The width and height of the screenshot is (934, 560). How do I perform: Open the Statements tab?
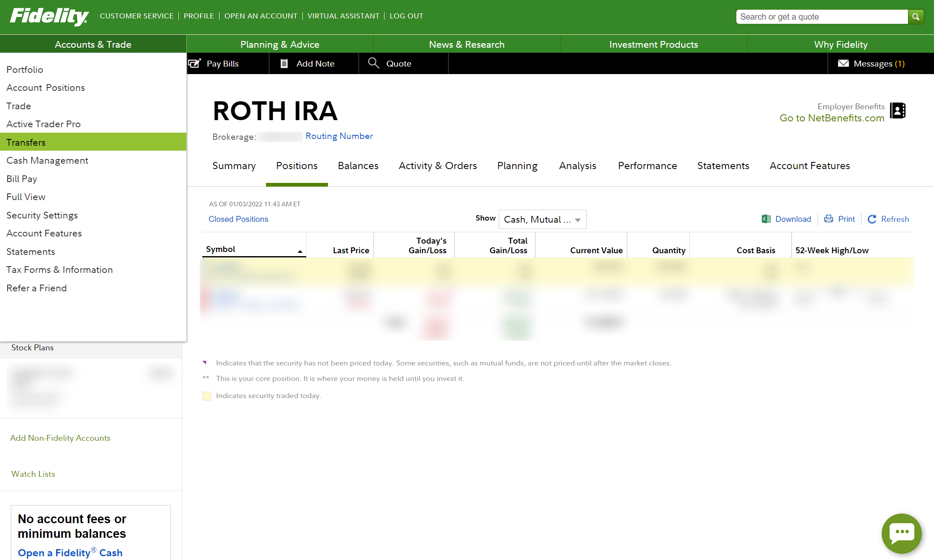pos(723,166)
